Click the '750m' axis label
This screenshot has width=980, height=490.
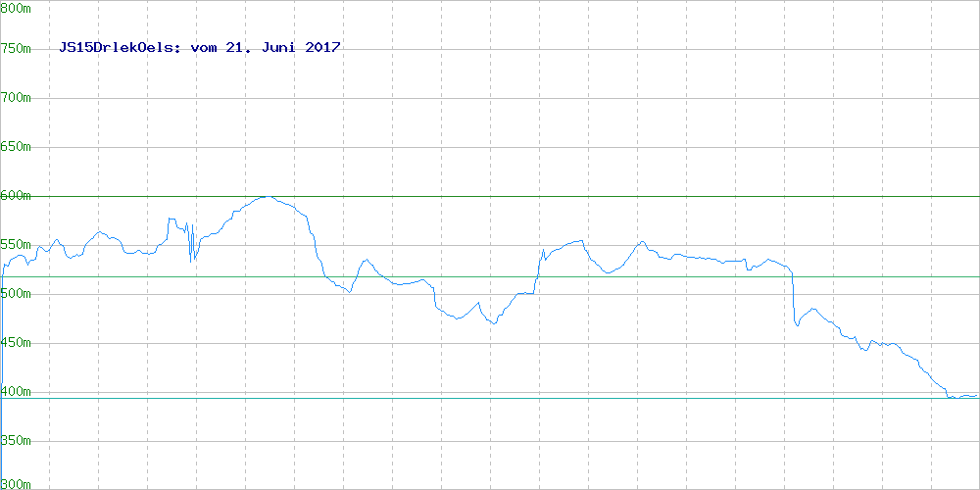point(16,49)
